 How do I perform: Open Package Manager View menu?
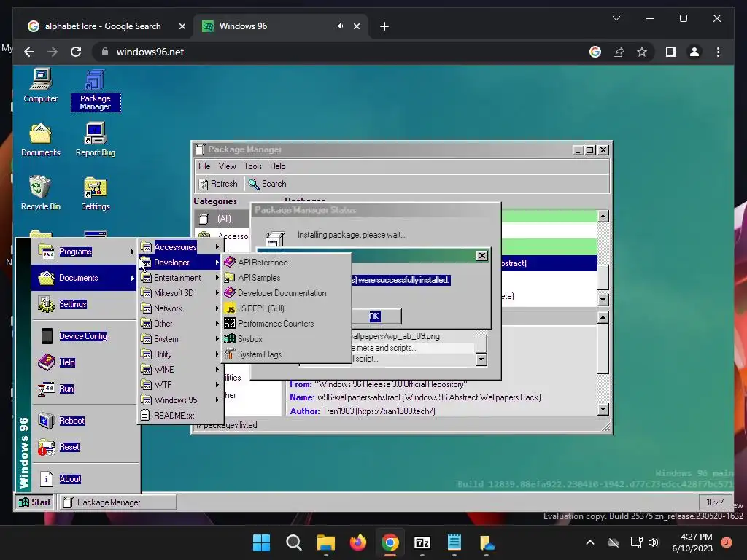click(x=228, y=166)
